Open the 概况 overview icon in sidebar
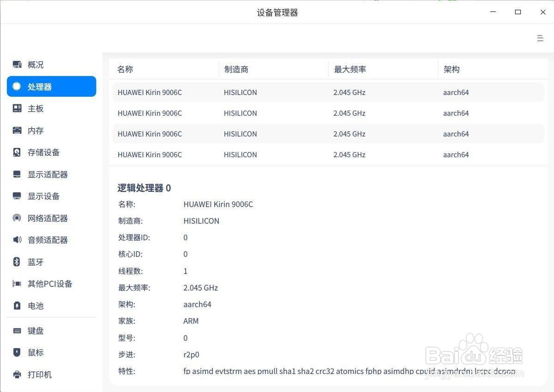554x392 pixels. click(17, 65)
